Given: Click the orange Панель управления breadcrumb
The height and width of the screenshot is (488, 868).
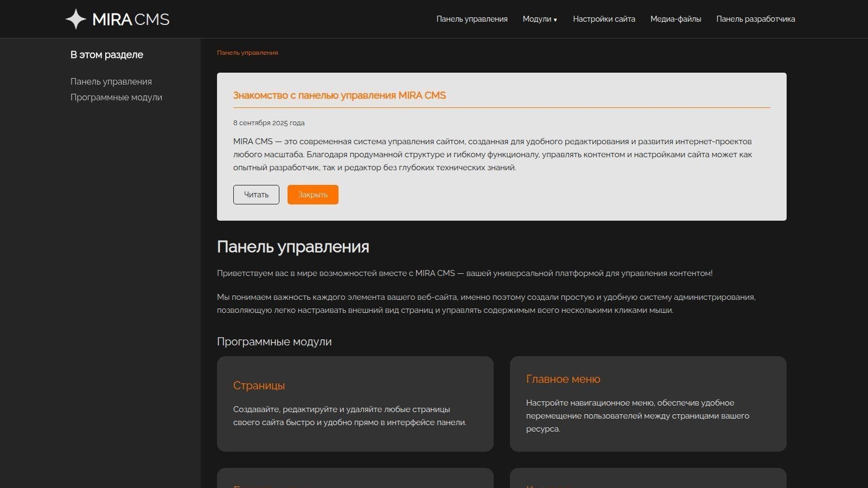Looking at the screenshot, I should pyautogui.click(x=247, y=53).
